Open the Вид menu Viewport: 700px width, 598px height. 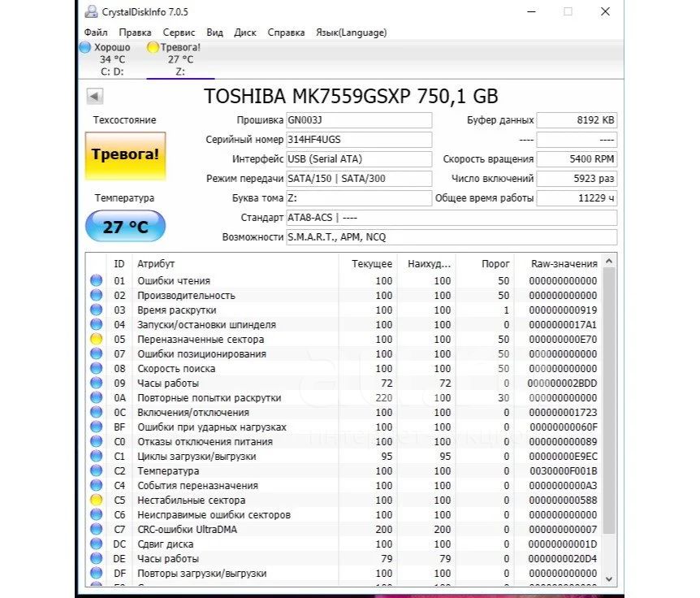pyautogui.click(x=214, y=32)
